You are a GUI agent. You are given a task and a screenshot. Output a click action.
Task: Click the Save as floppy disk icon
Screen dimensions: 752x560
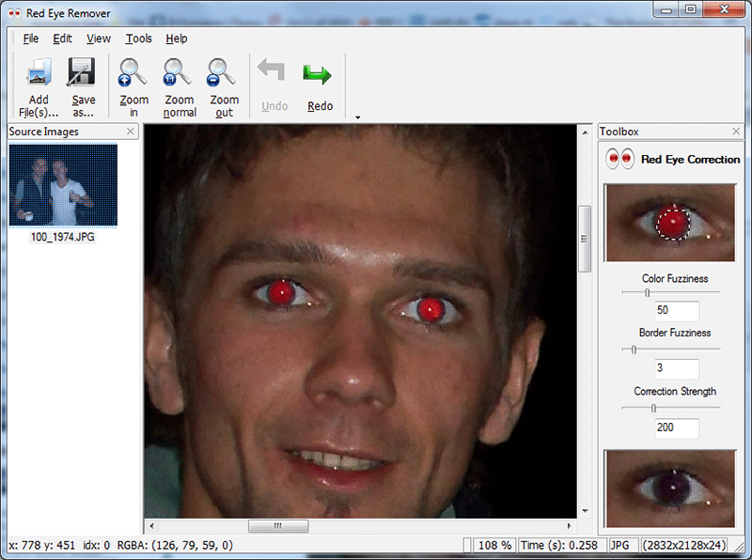tap(83, 73)
